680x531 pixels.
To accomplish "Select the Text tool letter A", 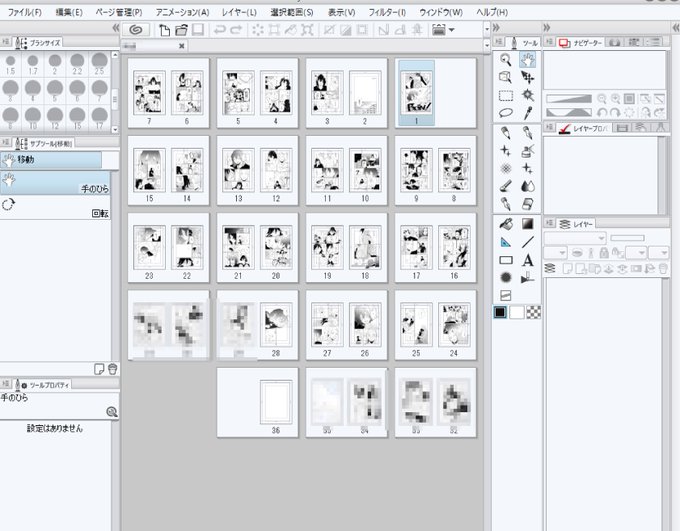I will (527, 260).
